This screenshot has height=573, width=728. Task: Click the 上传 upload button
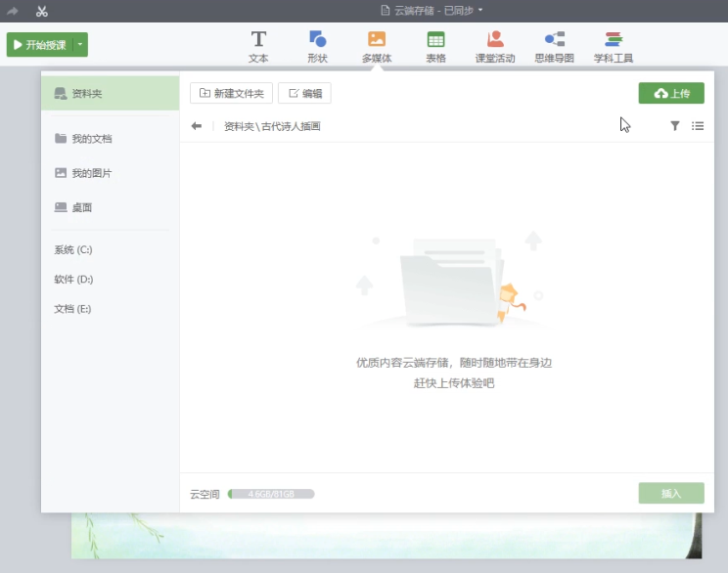[671, 93]
